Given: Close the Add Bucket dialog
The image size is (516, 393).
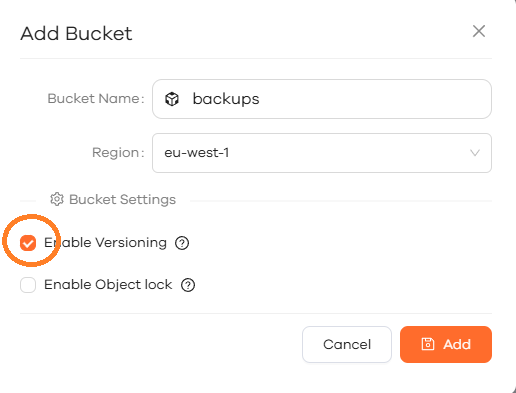Looking at the screenshot, I should (479, 31).
